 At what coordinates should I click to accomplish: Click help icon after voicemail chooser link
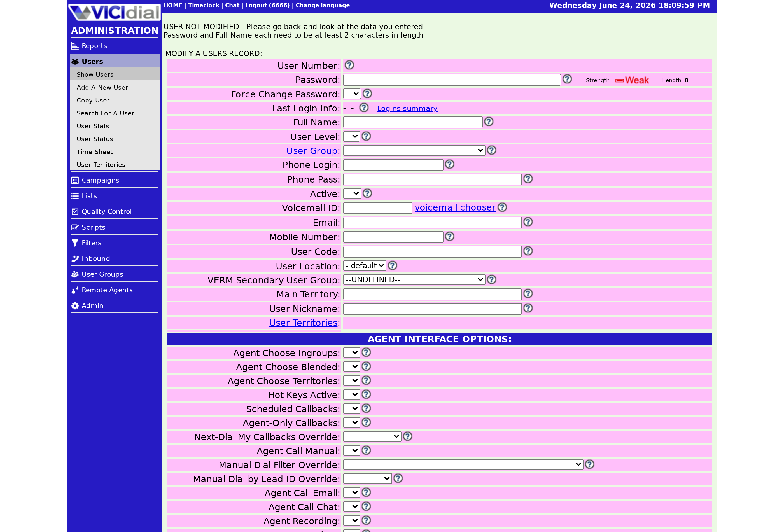(x=502, y=207)
